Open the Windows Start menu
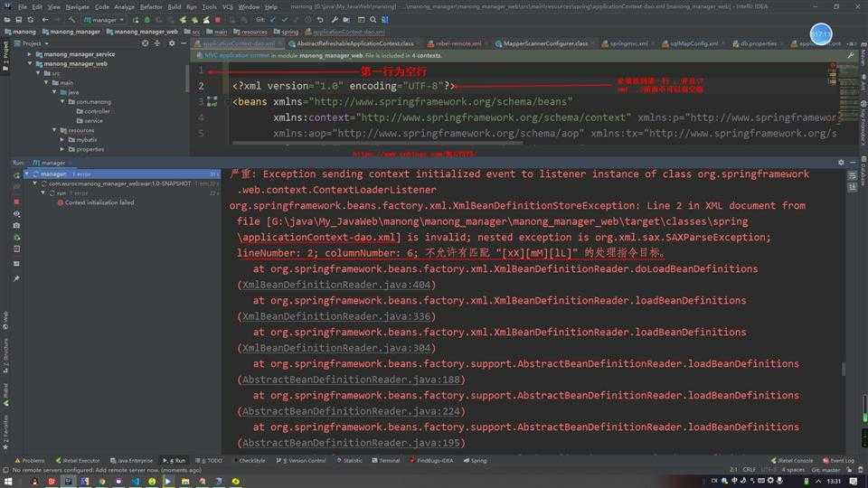Image resolution: width=868 pixels, height=488 pixels. 8,482
